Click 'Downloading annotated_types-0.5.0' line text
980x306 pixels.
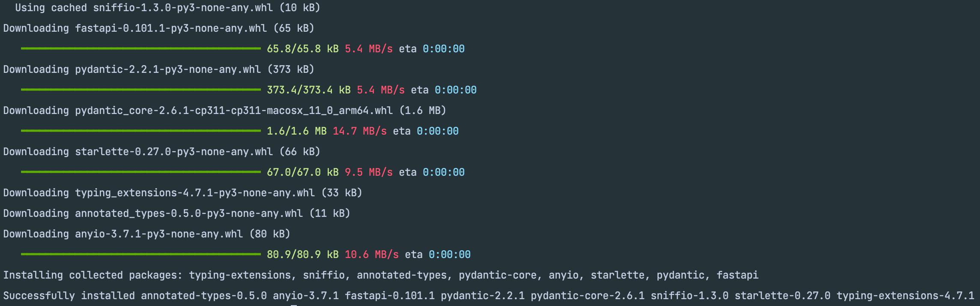(x=177, y=213)
